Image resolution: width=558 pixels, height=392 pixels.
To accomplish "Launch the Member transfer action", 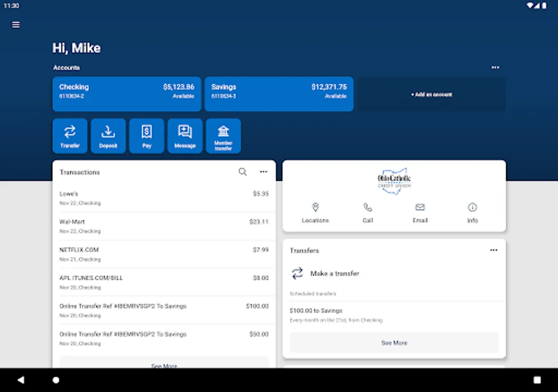I will (x=223, y=136).
